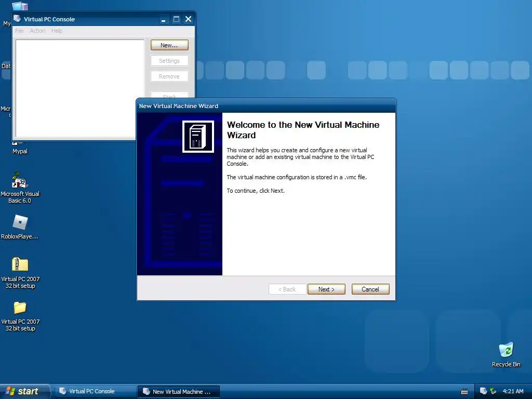Image resolution: width=532 pixels, height=399 pixels.
Task: Click the empty virtual machine list box
Action: (x=79, y=88)
